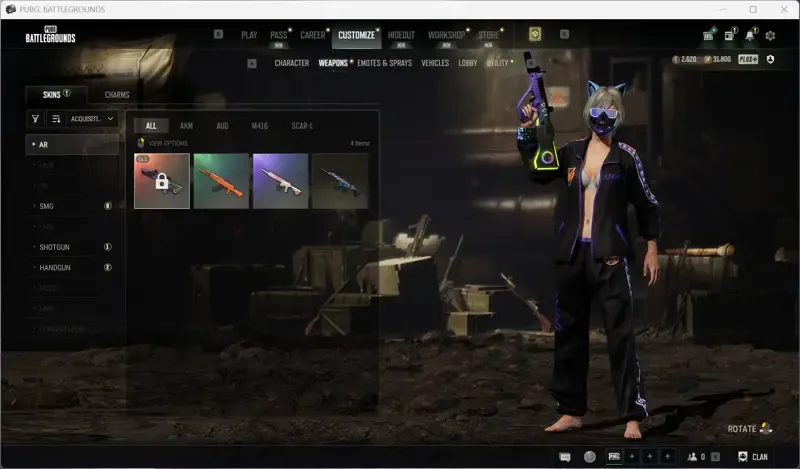Select the pink-white rifle skin thumbnail

pos(281,181)
